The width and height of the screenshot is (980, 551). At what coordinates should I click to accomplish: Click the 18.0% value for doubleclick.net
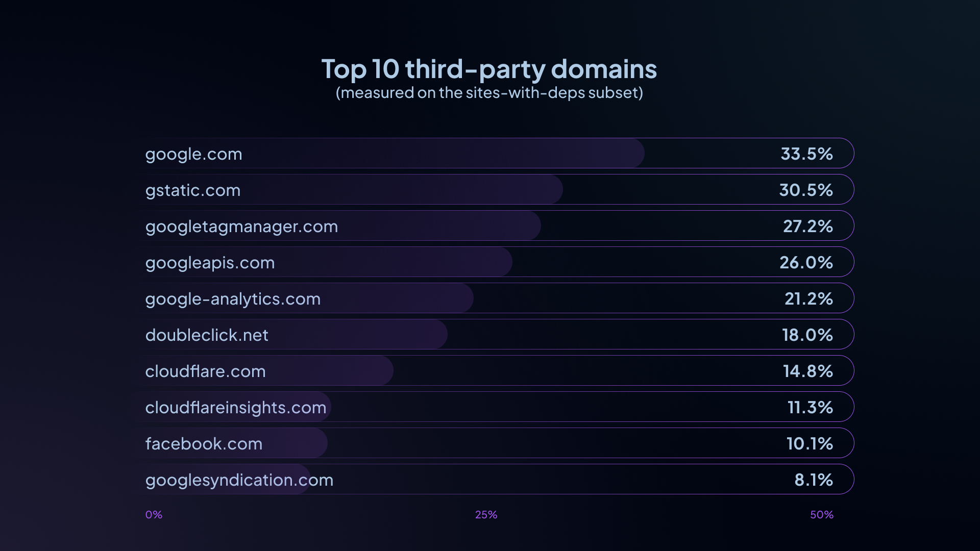pyautogui.click(x=807, y=335)
